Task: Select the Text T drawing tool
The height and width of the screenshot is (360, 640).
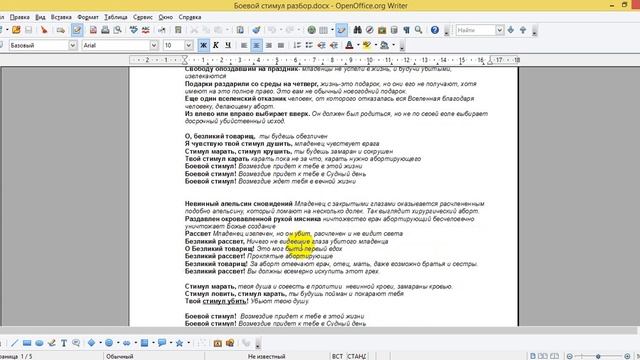Action: click(x=64, y=343)
